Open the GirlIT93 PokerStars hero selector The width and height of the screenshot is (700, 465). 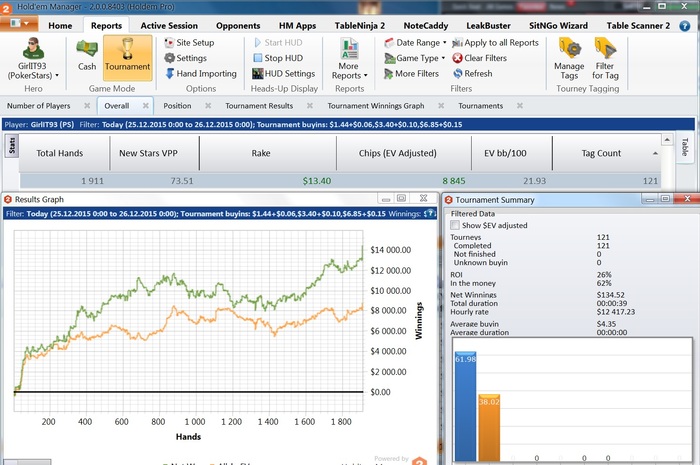[33, 59]
